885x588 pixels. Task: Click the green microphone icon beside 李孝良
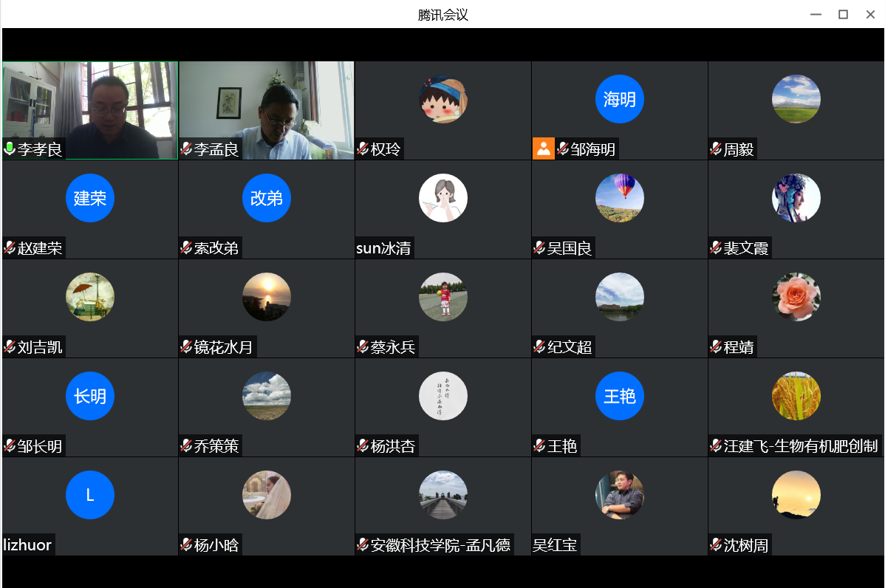click(10, 149)
